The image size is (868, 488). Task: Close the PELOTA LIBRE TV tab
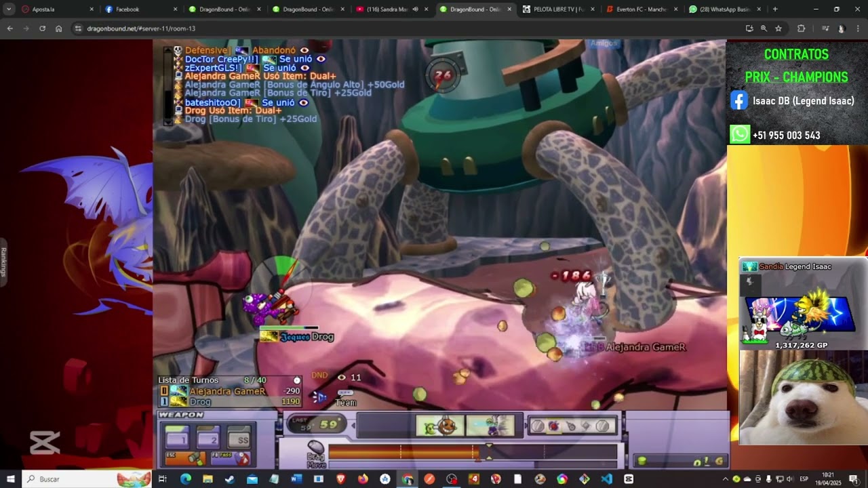pyautogui.click(x=592, y=9)
